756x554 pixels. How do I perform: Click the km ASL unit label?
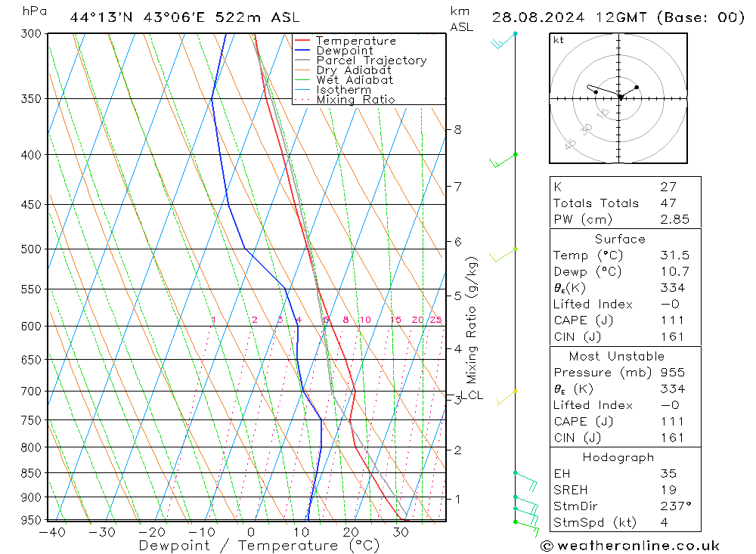point(461,19)
